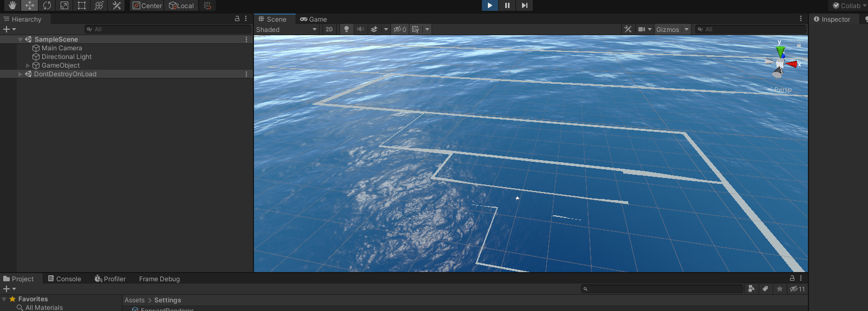
Task: Click the Hierarchy search field
Action: pos(167,29)
